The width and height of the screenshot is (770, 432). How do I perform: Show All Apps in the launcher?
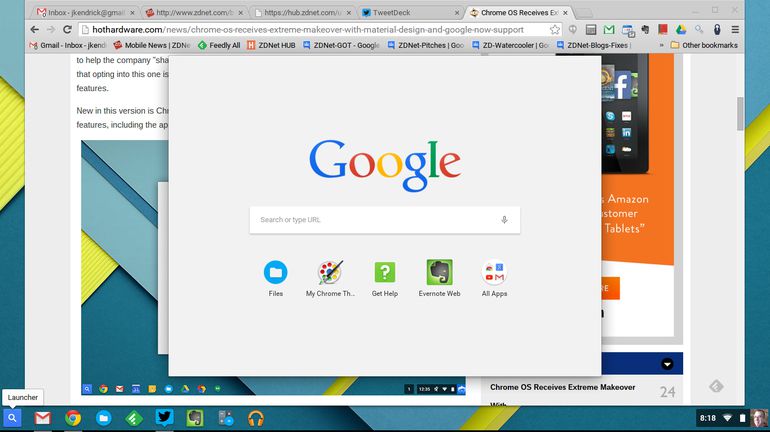(x=494, y=278)
